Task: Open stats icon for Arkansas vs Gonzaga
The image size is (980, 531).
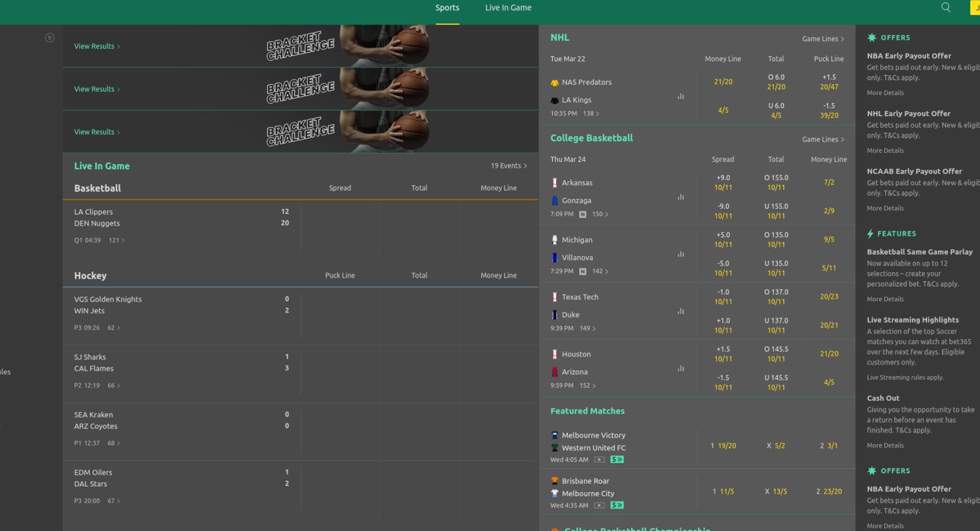Action: coord(680,197)
